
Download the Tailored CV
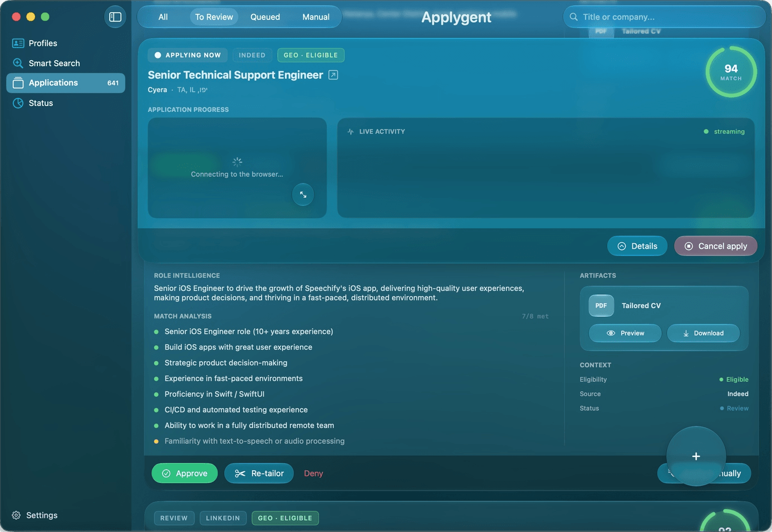[x=704, y=333]
